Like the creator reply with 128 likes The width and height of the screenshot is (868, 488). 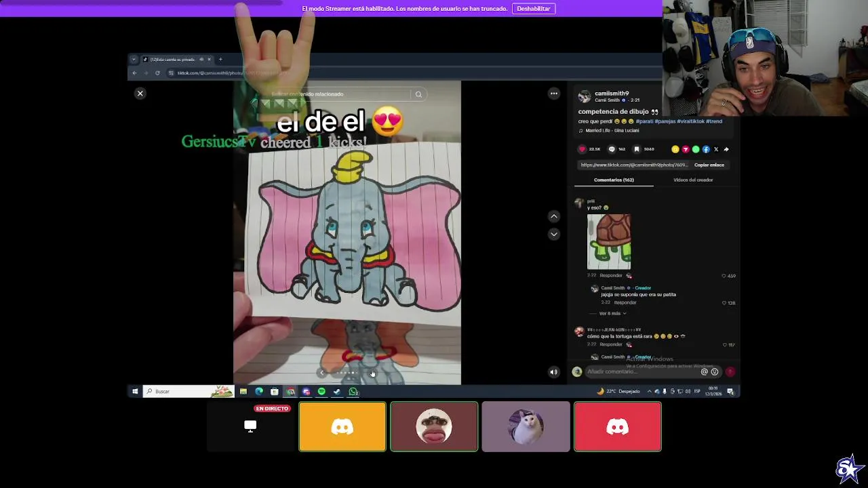click(724, 303)
